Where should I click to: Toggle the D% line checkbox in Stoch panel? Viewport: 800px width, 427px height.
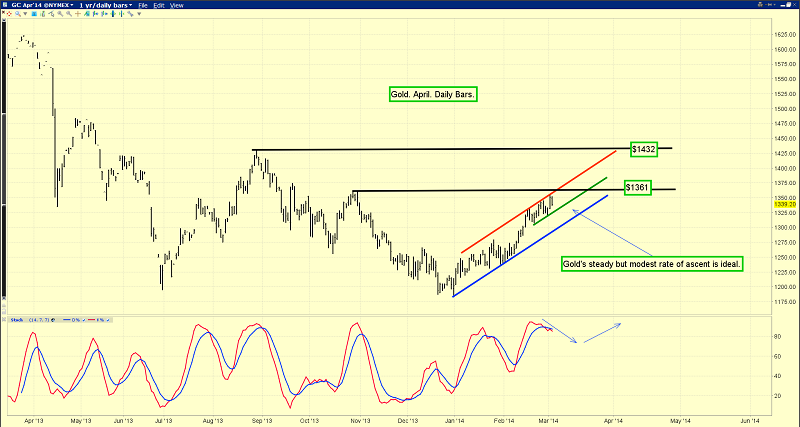coord(84,320)
